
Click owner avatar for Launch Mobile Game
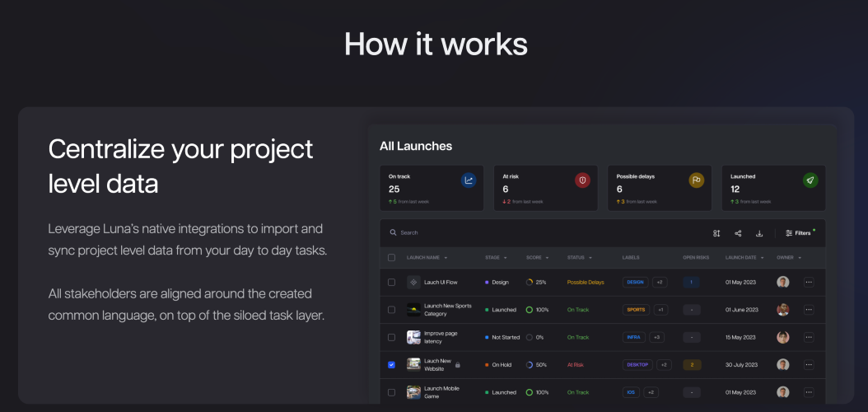[782, 392]
